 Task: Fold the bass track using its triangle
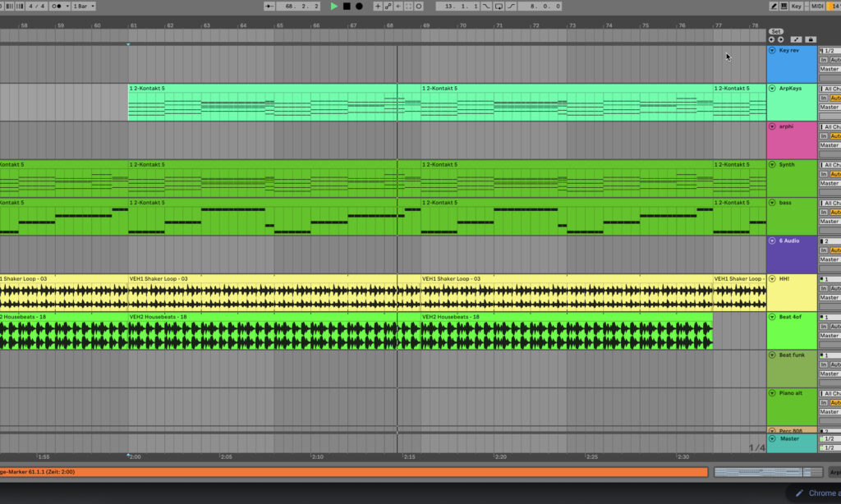[x=772, y=203]
